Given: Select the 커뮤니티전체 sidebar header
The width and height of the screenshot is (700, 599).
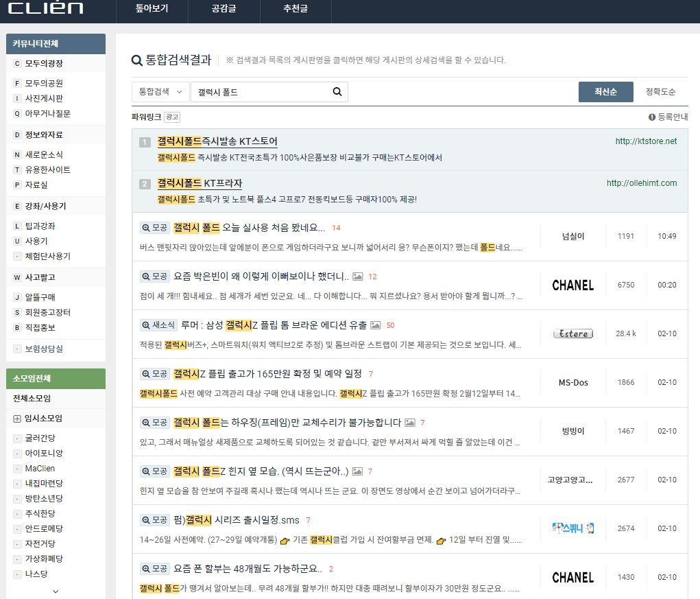Looking at the screenshot, I should click(56, 44).
